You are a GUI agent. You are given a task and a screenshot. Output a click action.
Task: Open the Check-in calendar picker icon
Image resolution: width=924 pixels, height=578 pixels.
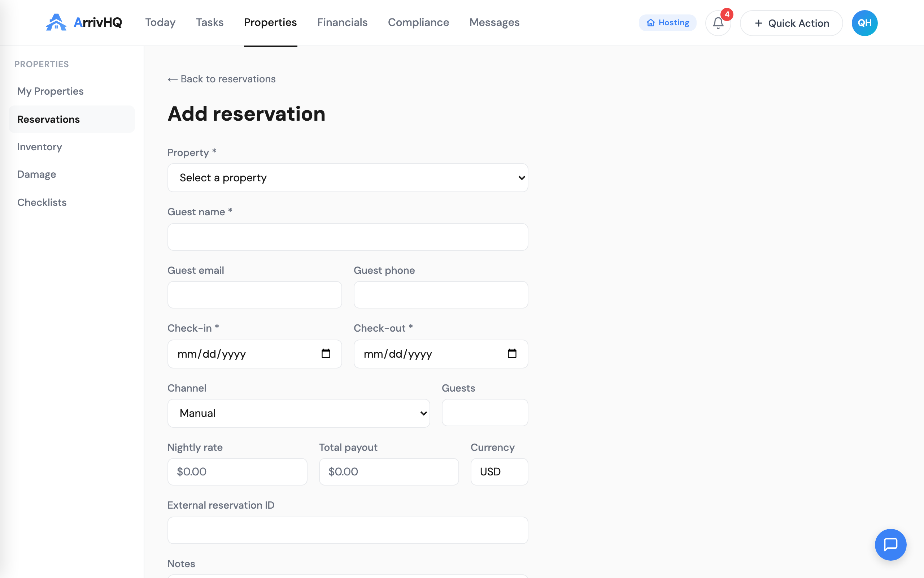pos(326,354)
